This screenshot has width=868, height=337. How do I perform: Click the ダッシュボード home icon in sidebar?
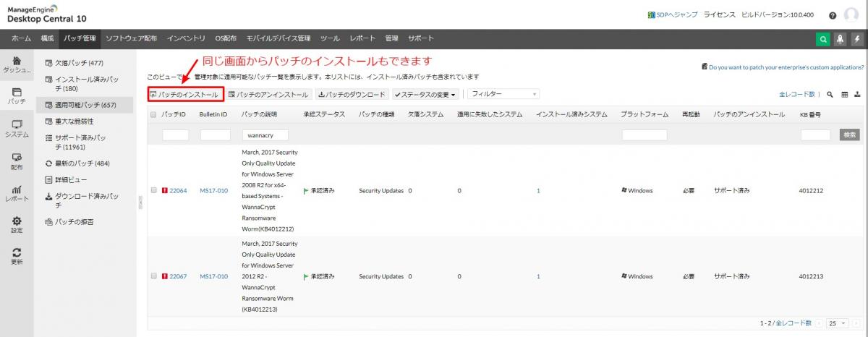(x=17, y=64)
